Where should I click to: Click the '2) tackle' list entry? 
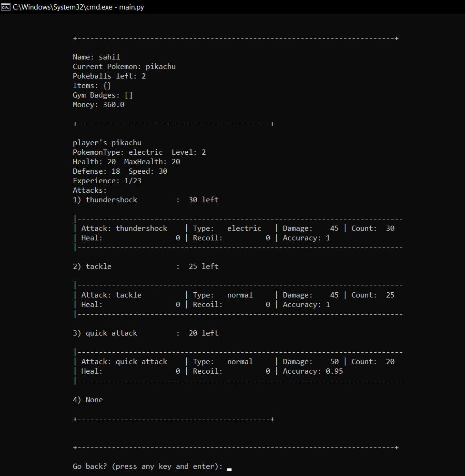tap(92, 267)
